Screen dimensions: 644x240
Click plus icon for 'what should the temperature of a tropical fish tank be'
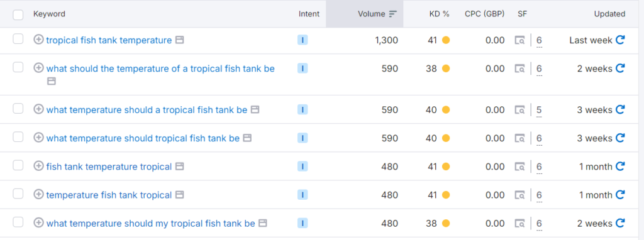[x=38, y=68]
